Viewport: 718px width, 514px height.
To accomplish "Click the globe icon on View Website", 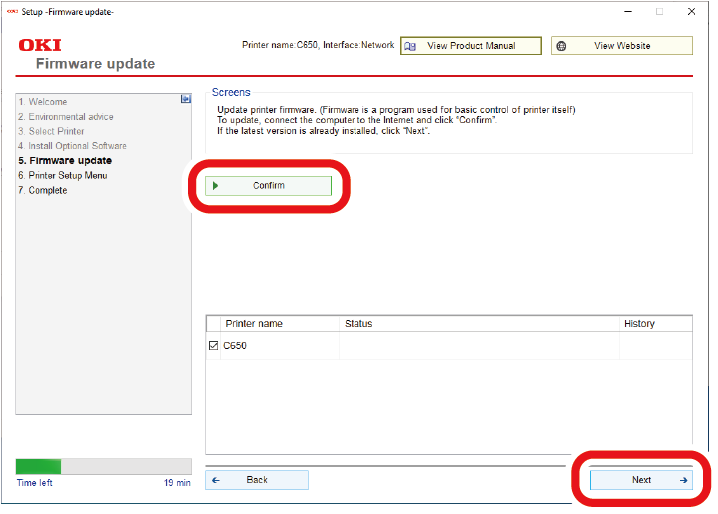I will tap(562, 46).
